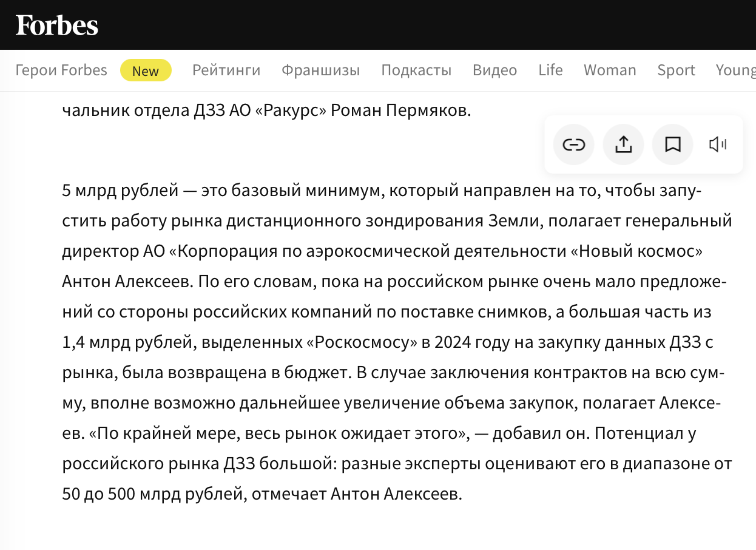Copy the article link with the chain icon
Image resolution: width=756 pixels, height=550 pixels.
[x=574, y=144]
